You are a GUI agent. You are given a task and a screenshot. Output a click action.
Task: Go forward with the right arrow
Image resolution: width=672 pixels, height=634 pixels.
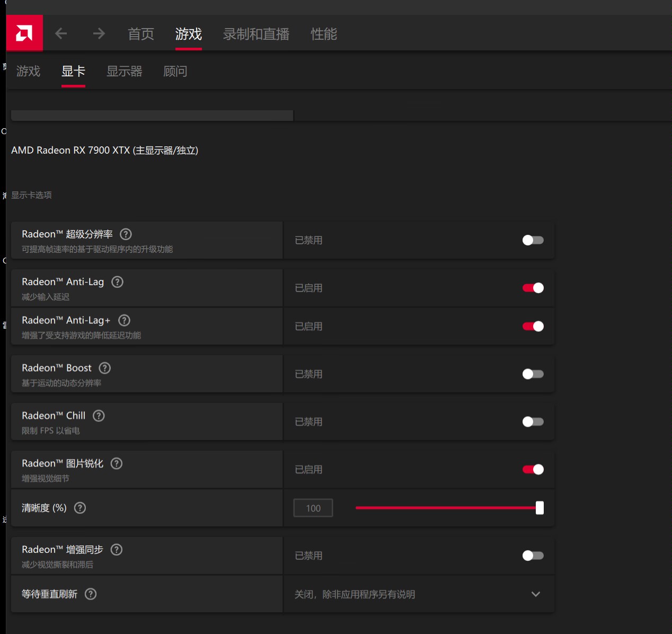[99, 34]
